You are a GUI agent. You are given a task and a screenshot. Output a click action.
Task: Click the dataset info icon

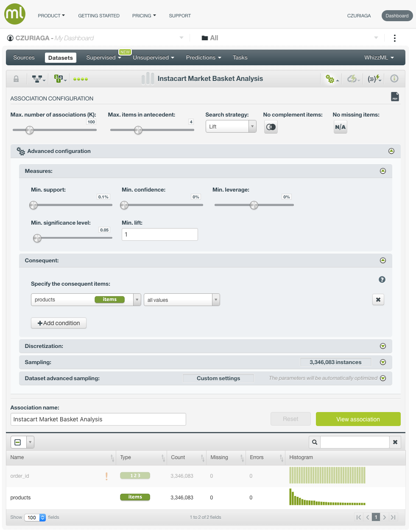tap(394, 78)
